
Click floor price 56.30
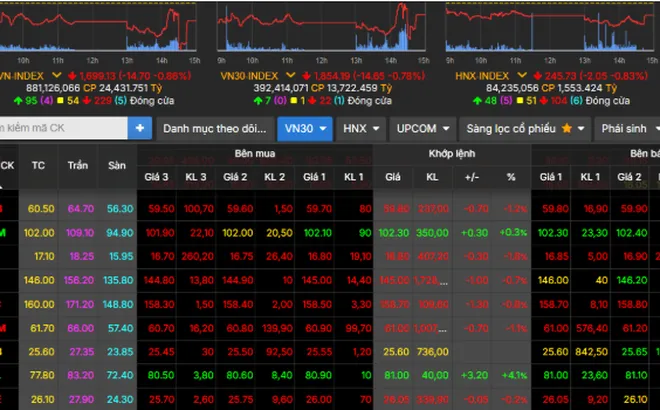(120, 209)
